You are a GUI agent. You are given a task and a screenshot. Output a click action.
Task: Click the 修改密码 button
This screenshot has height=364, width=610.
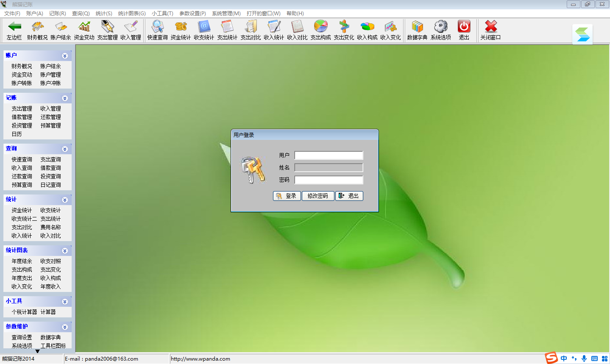coord(318,196)
